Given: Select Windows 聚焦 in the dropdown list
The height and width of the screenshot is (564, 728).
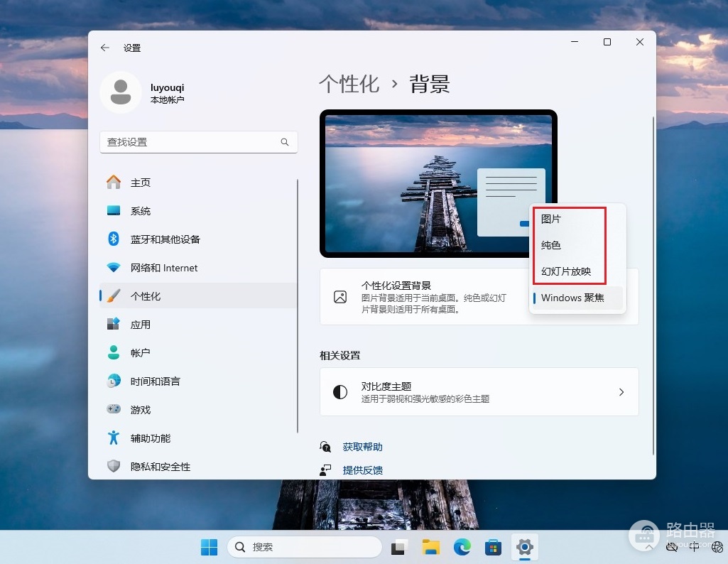Looking at the screenshot, I should 577,298.
